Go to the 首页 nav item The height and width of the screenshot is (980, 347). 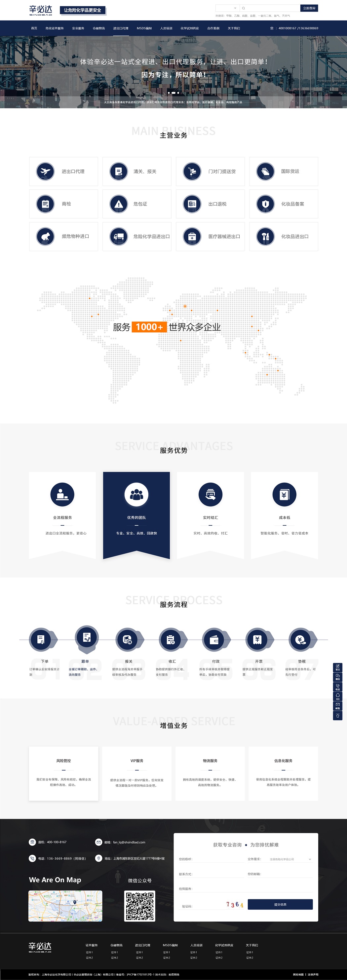tap(34, 28)
